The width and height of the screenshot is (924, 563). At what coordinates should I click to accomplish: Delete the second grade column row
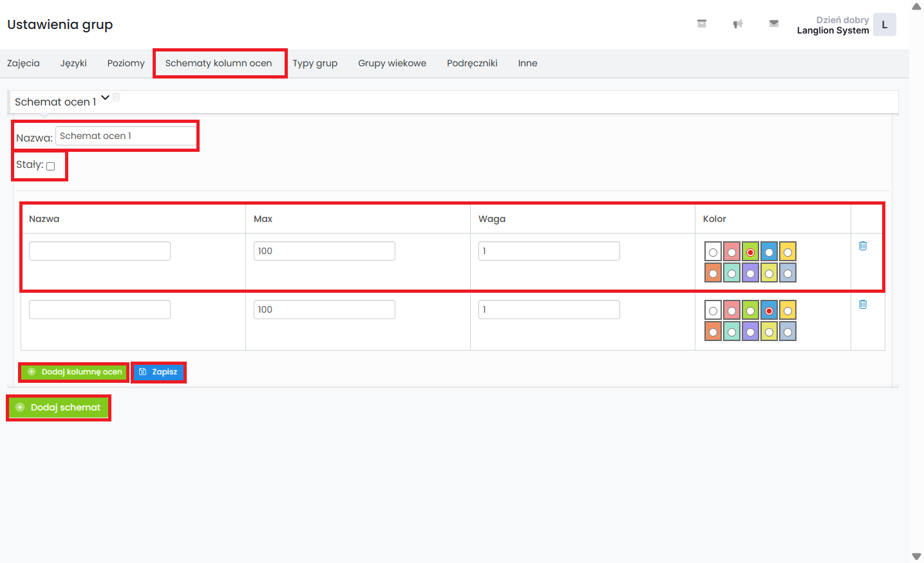863,304
